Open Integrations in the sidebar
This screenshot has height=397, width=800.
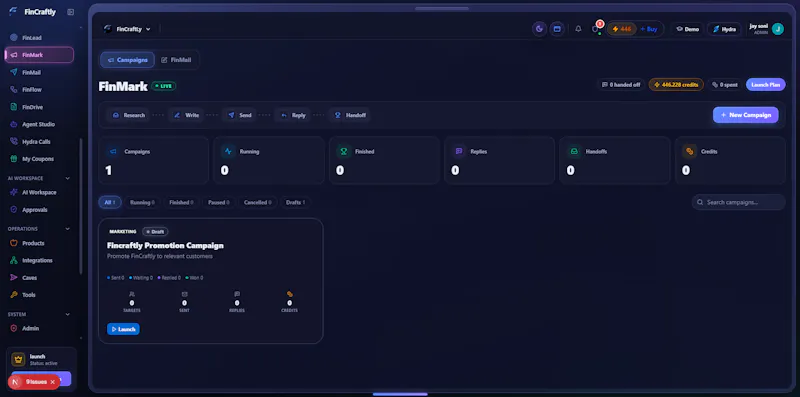[39, 260]
